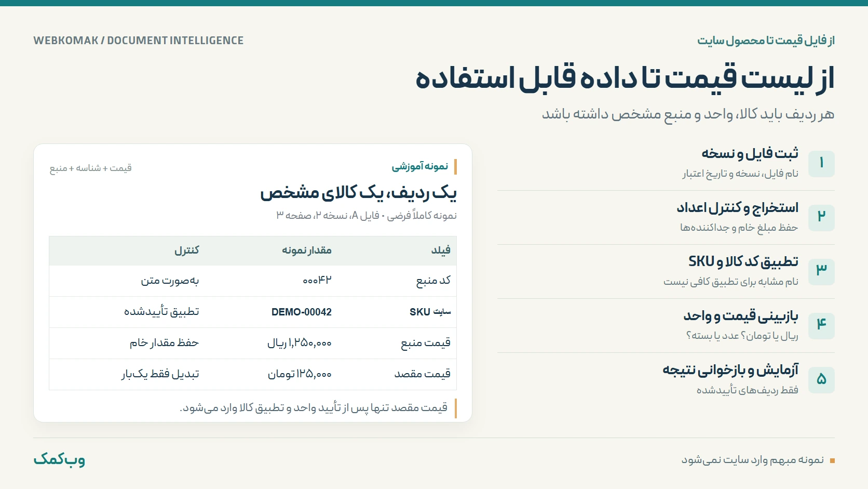Select the heading بازبینی قیمت و واحد
Image resolution: width=868 pixels, height=489 pixels.
(741, 316)
